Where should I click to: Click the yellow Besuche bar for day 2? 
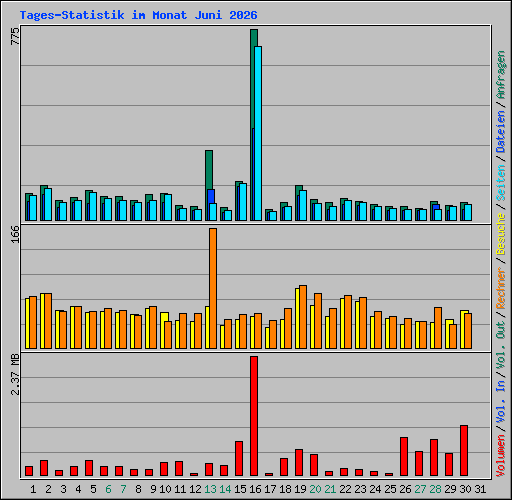coord(42,321)
